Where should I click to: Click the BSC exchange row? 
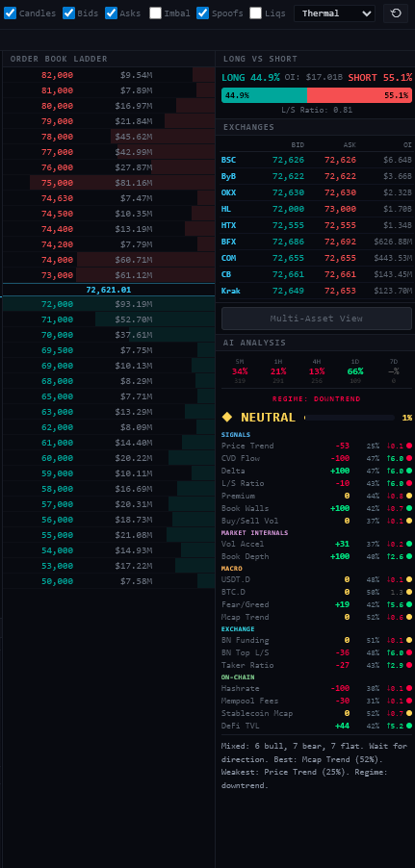317,160
